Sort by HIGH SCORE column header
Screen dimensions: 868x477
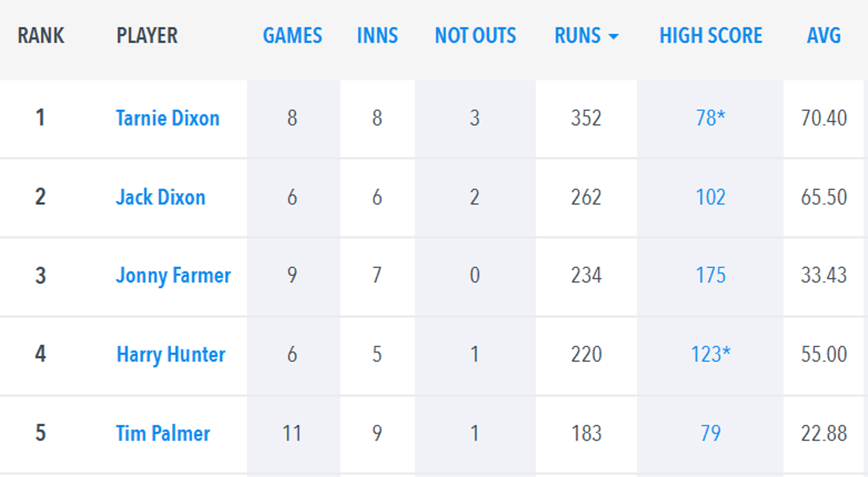[710, 36]
